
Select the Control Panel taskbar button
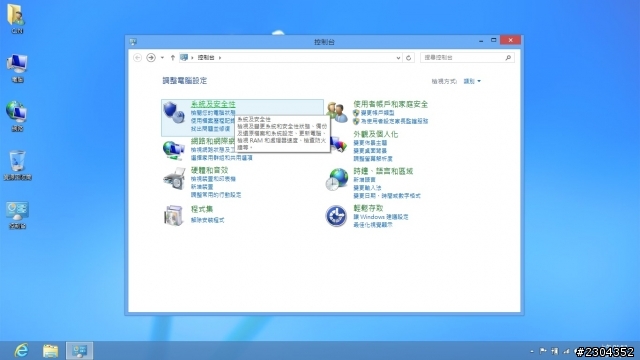pyautogui.click(x=80, y=351)
